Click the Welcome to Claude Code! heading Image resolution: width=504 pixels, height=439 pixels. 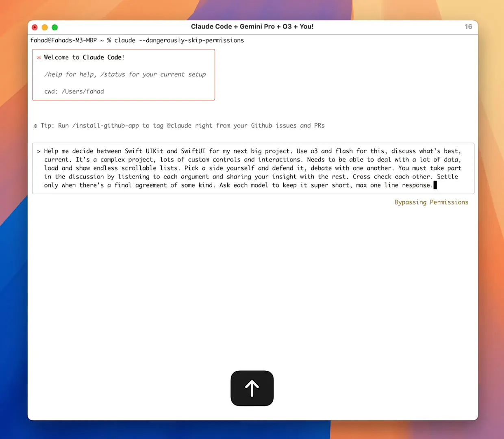click(x=84, y=57)
